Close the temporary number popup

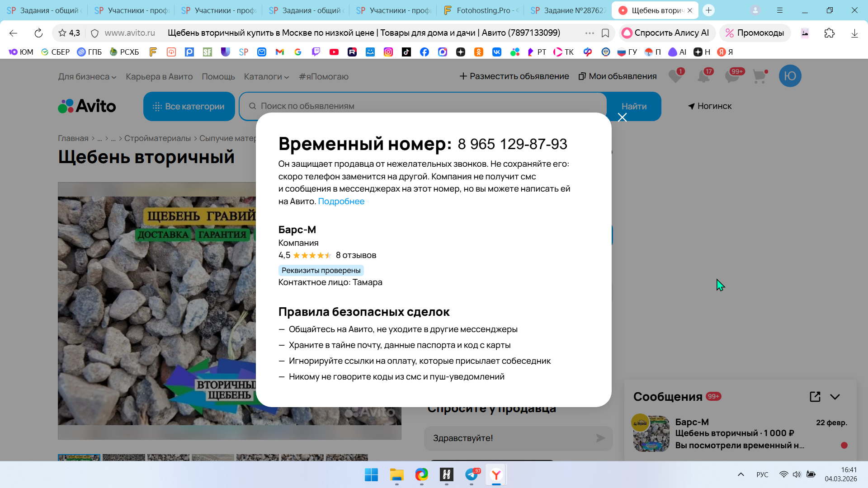[x=622, y=117]
